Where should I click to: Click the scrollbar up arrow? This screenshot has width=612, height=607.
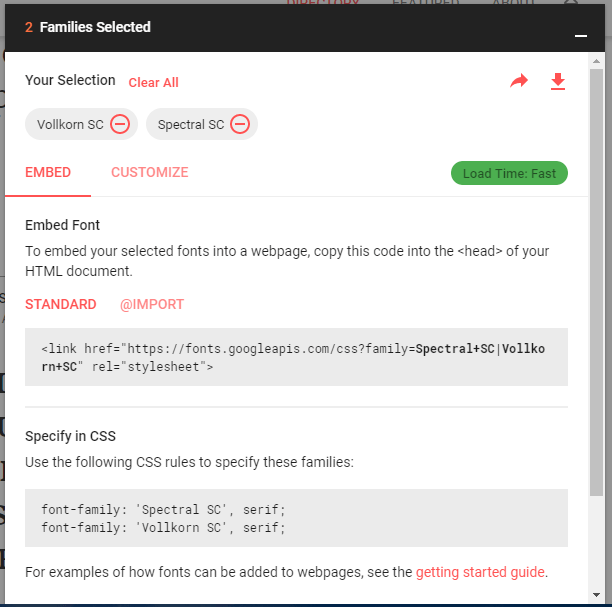[x=596, y=61]
